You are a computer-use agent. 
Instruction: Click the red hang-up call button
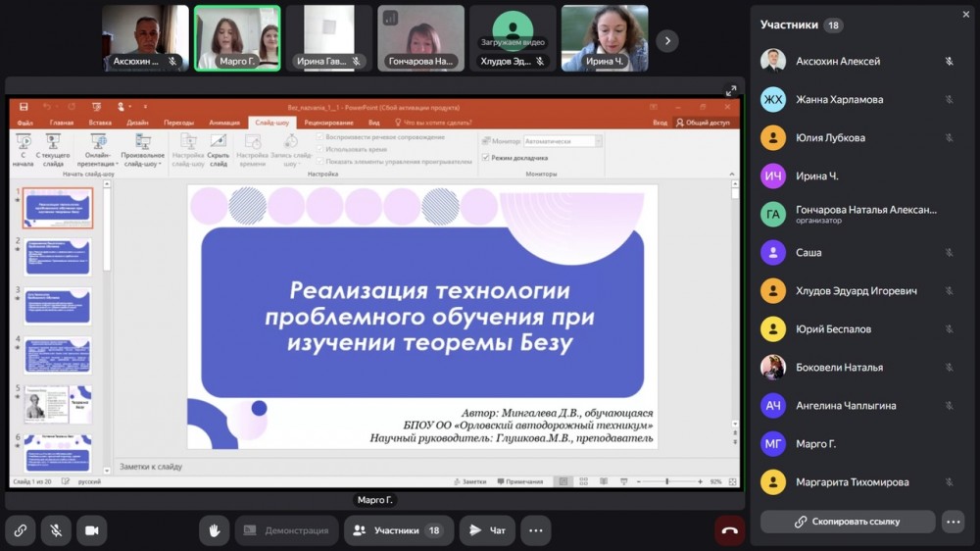coord(729,530)
